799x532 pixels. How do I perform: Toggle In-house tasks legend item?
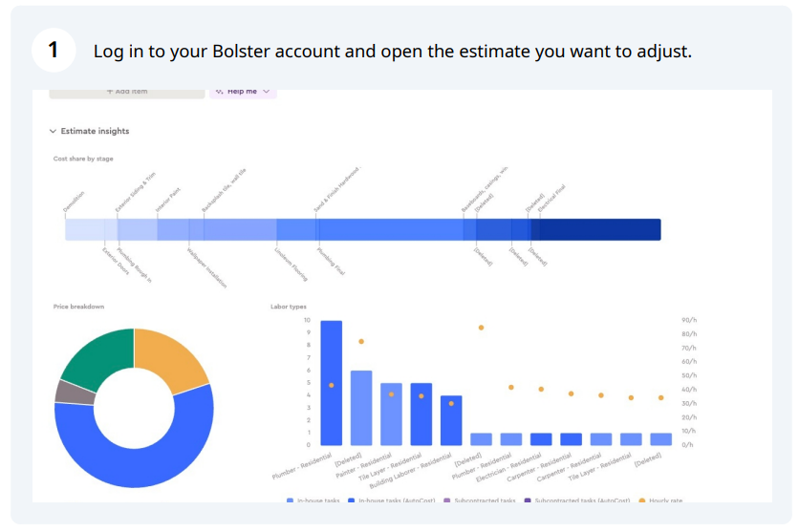[x=313, y=500]
